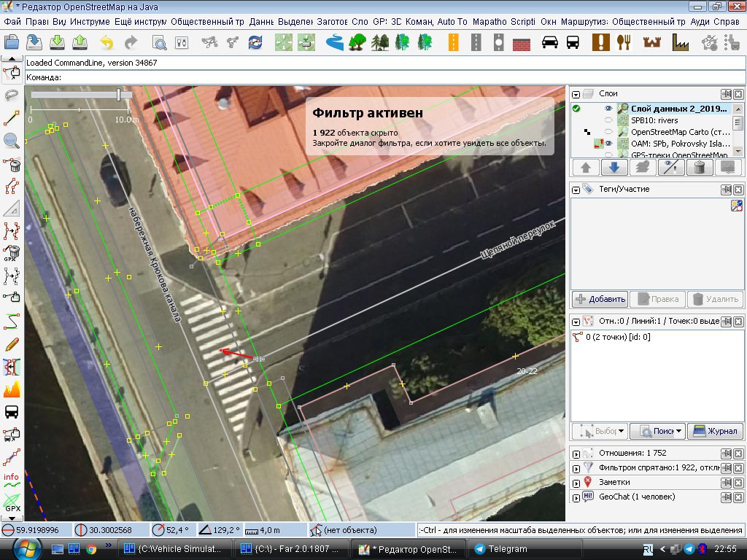Image resolution: width=747 pixels, height=560 pixels.
Task: Open the Ауди menu
Action: coord(700,21)
